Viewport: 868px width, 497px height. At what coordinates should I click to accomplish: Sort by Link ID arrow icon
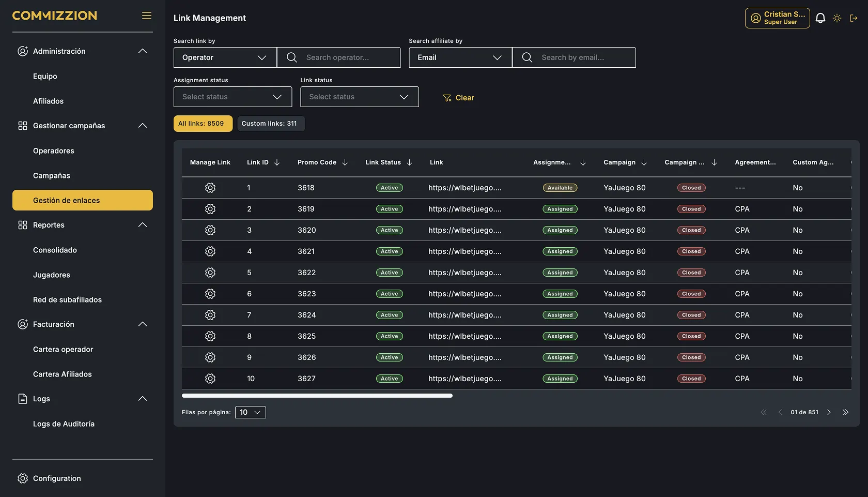coord(277,162)
